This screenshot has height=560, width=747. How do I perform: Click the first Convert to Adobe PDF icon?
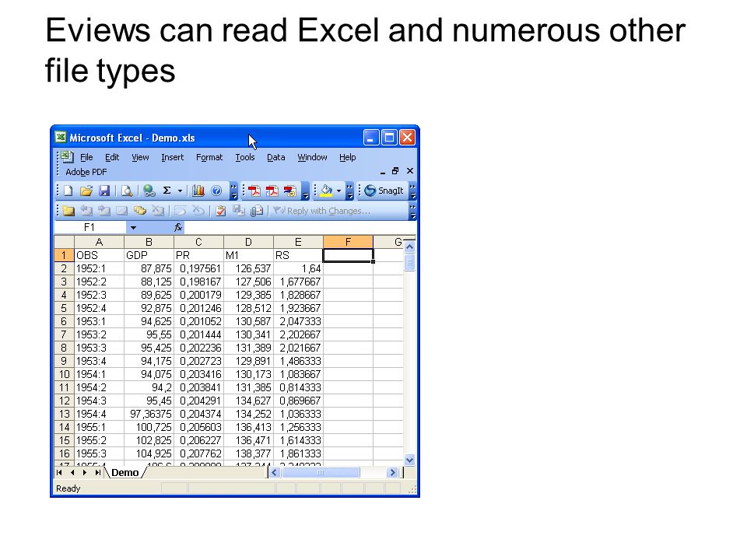click(x=254, y=191)
